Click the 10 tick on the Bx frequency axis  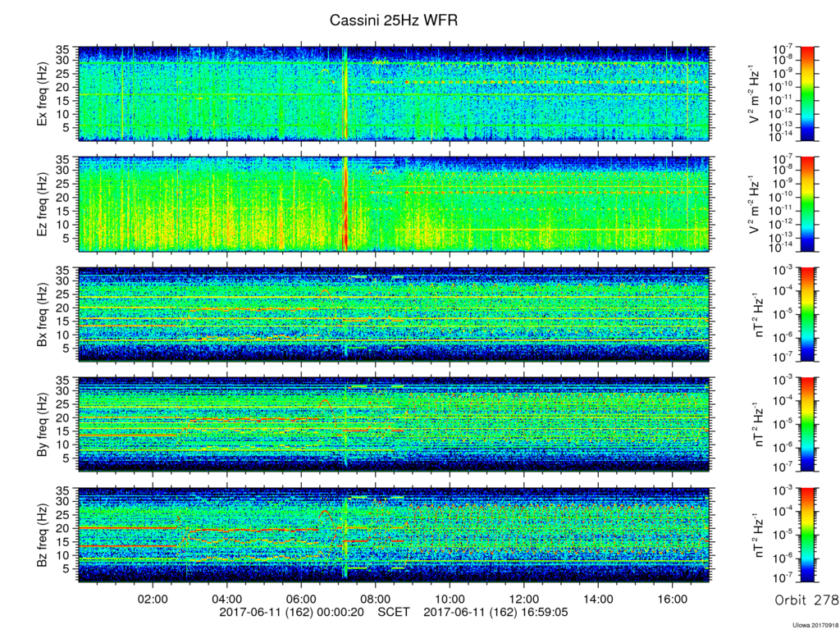(63, 335)
